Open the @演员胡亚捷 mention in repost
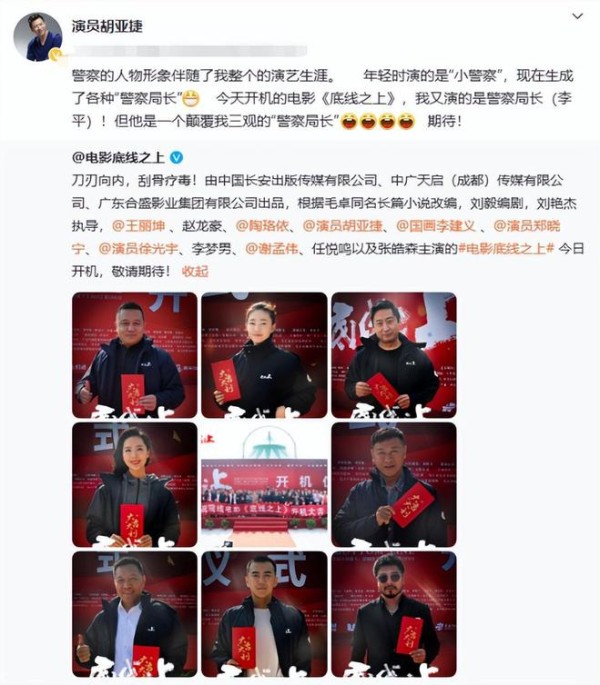Screen dimensions: 600x685 coord(343,226)
